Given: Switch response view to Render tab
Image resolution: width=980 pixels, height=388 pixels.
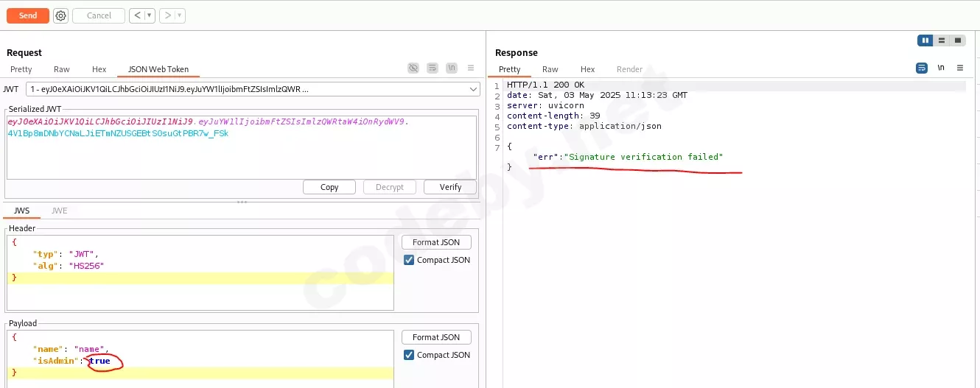Looking at the screenshot, I should (x=630, y=69).
